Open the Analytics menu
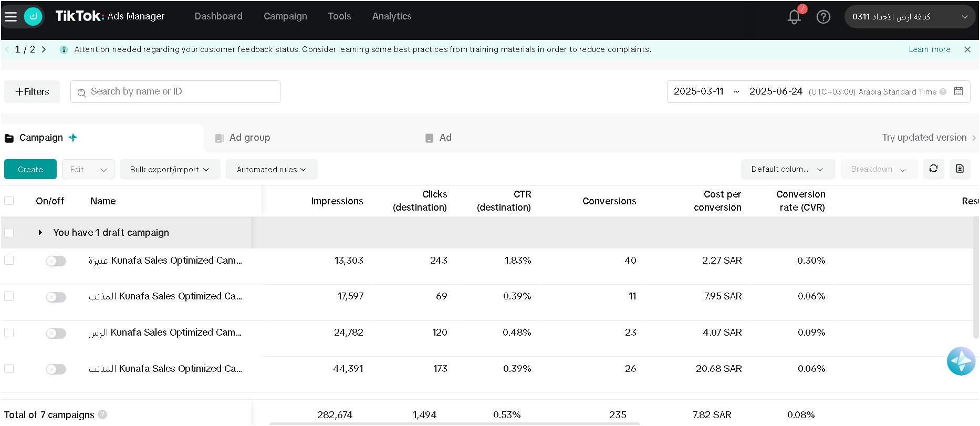The height and width of the screenshot is (426, 980). coord(392,16)
